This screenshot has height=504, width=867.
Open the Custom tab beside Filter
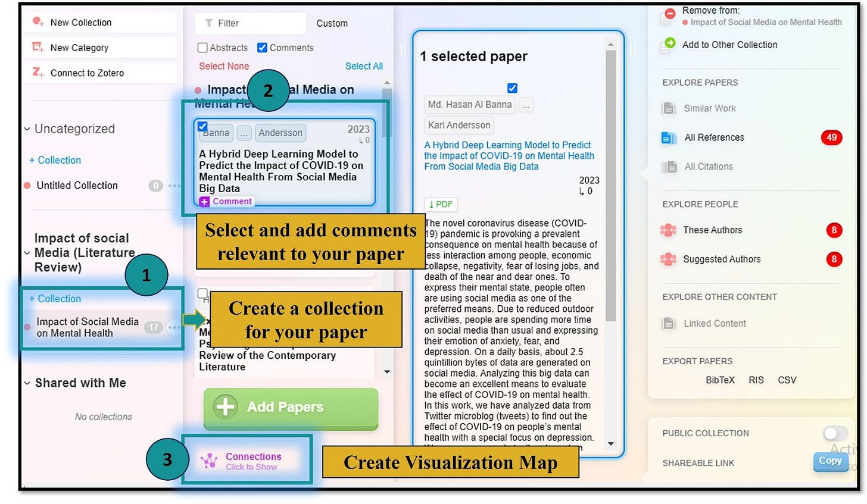[x=332, y=23]
